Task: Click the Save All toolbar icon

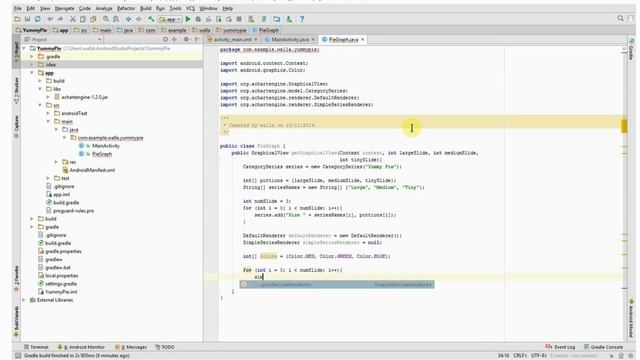Action: (27, 19)
